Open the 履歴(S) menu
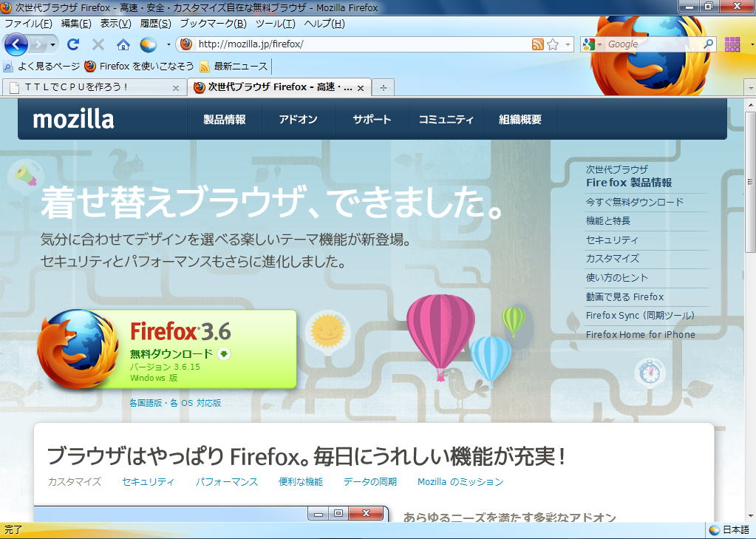This screenshot has height=539, width=756. (x=156, y=24)
